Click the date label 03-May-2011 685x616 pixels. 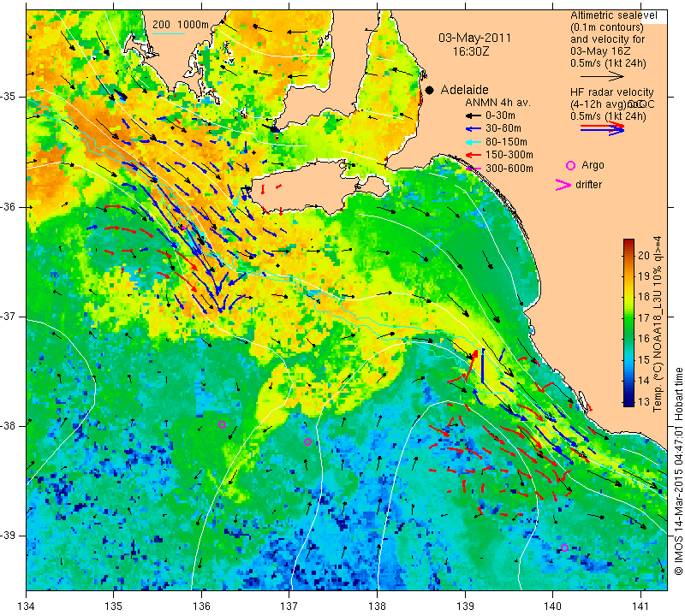[x=474, y=38]
